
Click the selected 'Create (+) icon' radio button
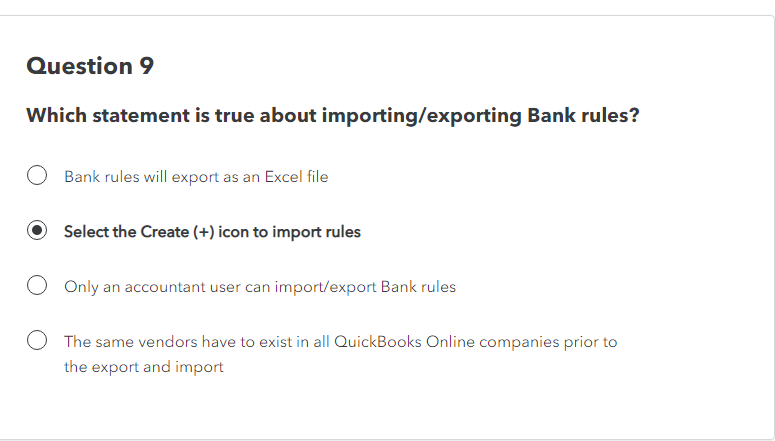click(x=37, y=230)
